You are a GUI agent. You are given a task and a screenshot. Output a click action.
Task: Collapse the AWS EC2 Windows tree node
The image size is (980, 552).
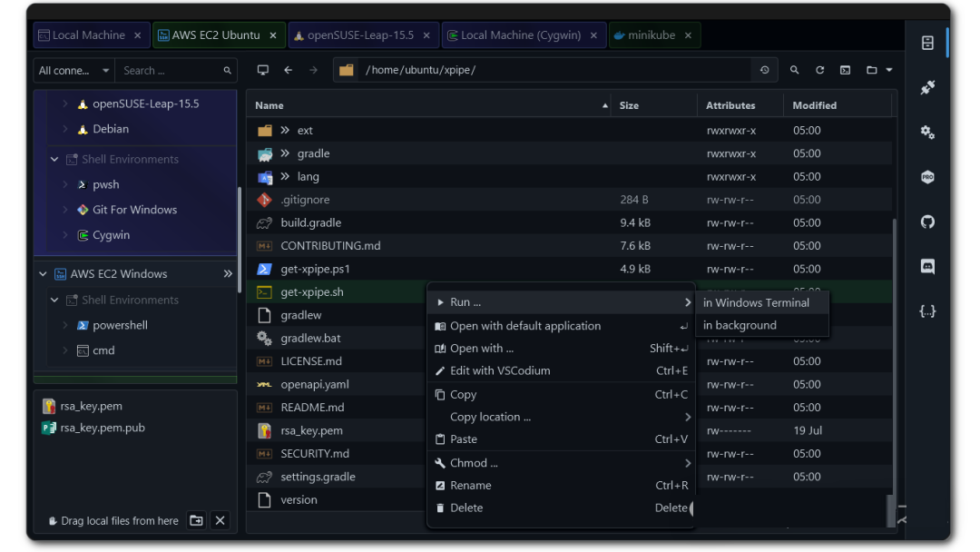point(43,273)
